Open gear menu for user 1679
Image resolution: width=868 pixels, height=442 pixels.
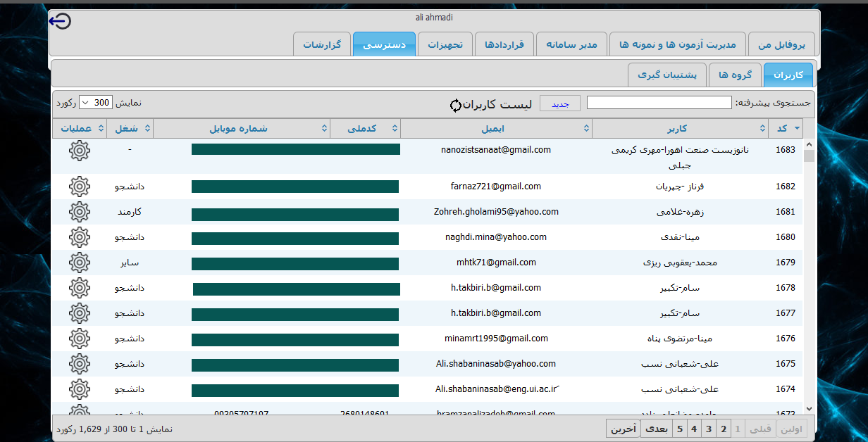click(x=80, y=263)
